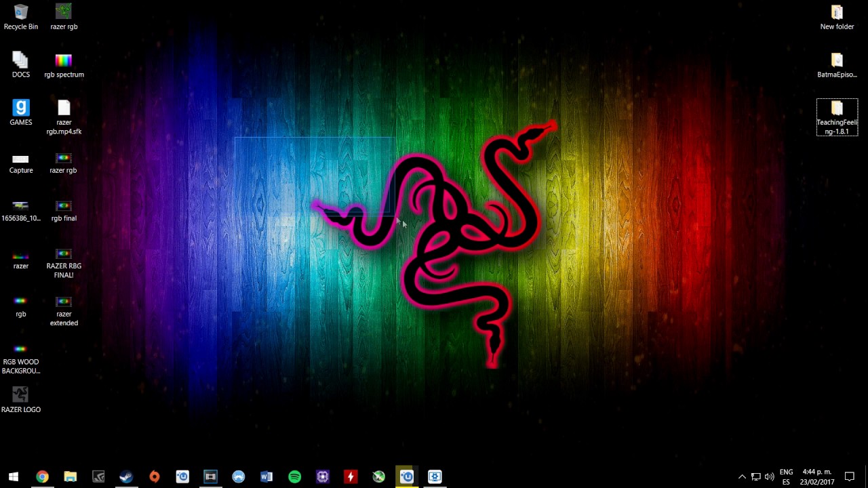Open File Explorer from the taskbar

(x=71, y=476)
